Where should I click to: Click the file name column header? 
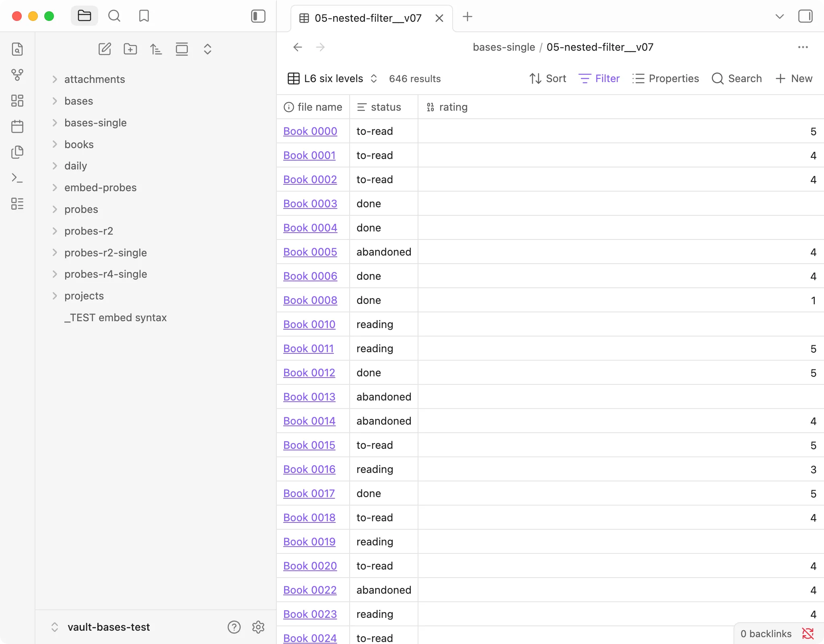(x=313, y=107)
